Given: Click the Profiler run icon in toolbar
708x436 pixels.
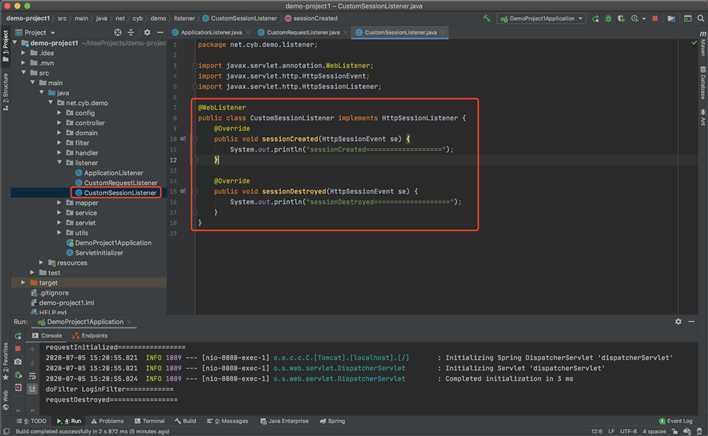Looking at the screenshot, I should pos(635,19).
